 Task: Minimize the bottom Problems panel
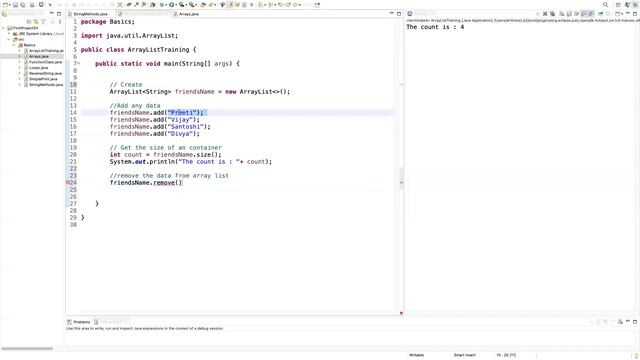(x=629, y=322)
